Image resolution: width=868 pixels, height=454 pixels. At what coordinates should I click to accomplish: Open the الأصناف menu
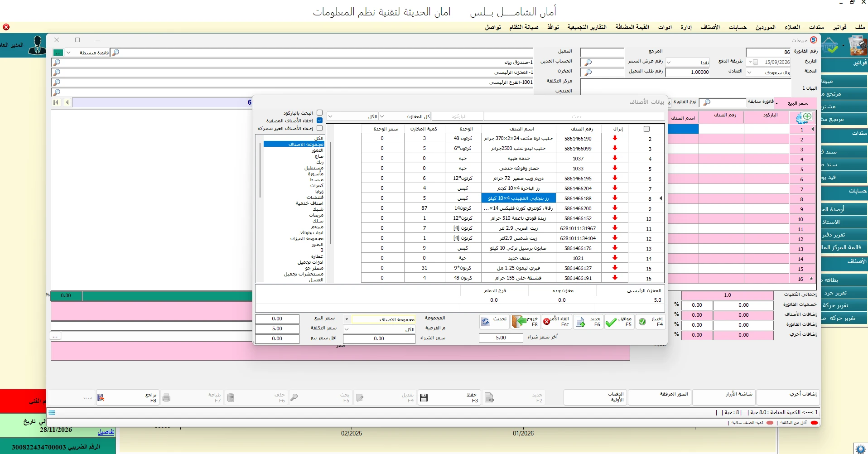tap(710, 27)
